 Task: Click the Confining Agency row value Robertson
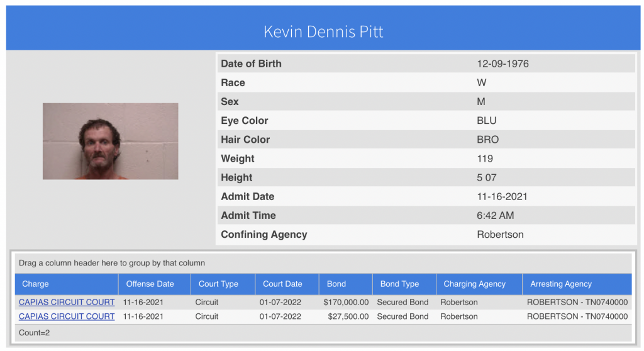click(500, 235)
